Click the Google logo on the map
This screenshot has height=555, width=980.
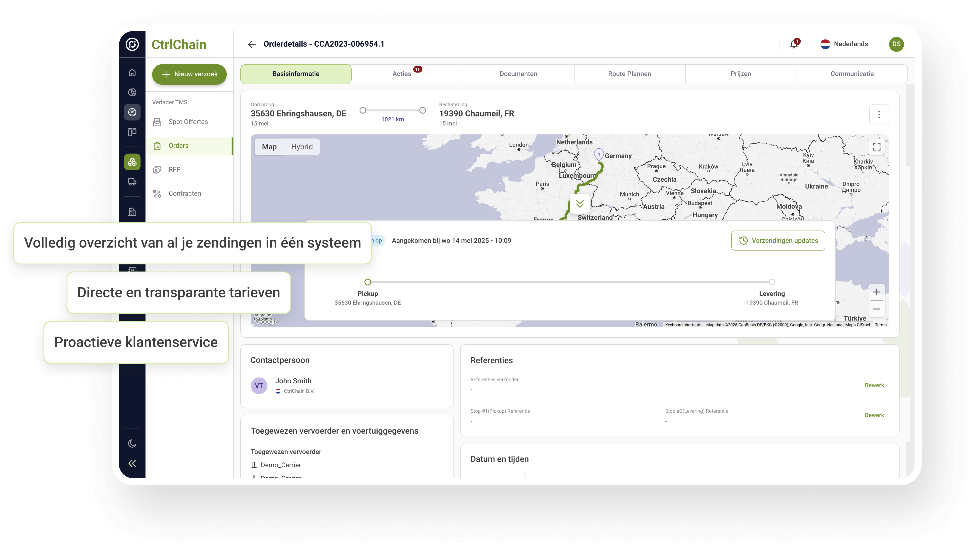267,322
